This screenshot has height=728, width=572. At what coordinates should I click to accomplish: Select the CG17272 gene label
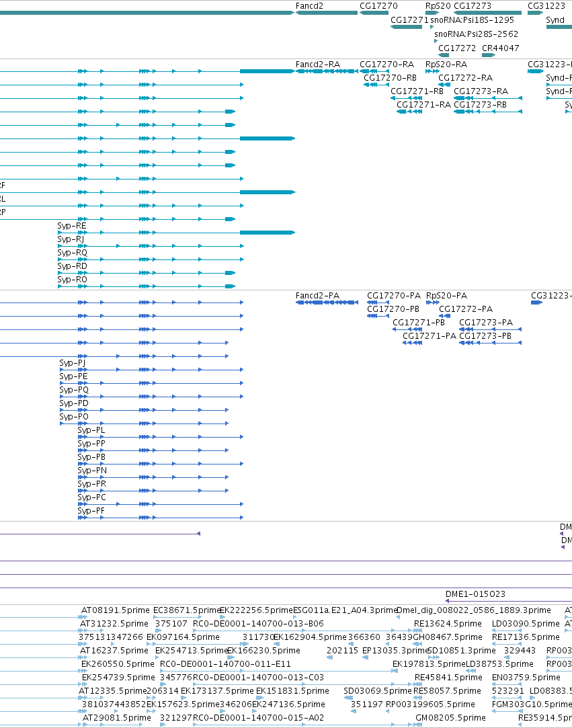[457, 48]
